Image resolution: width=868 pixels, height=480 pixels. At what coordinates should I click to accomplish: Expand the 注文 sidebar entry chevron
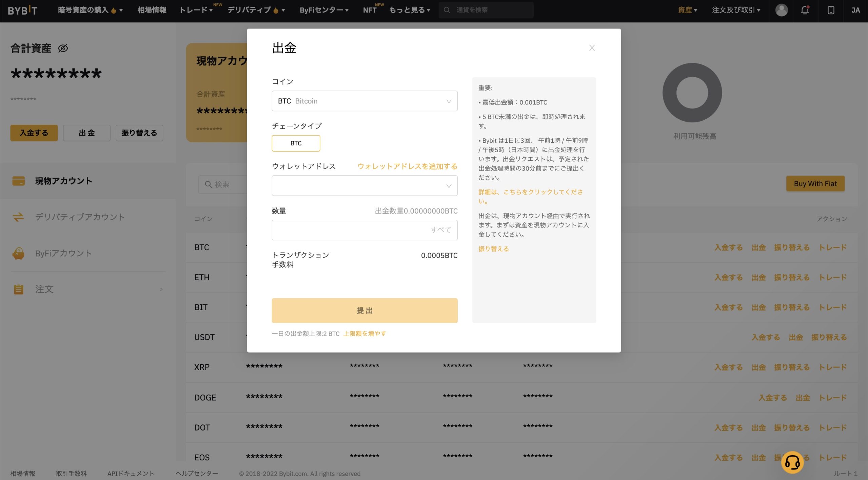click(x=161, y=289)
